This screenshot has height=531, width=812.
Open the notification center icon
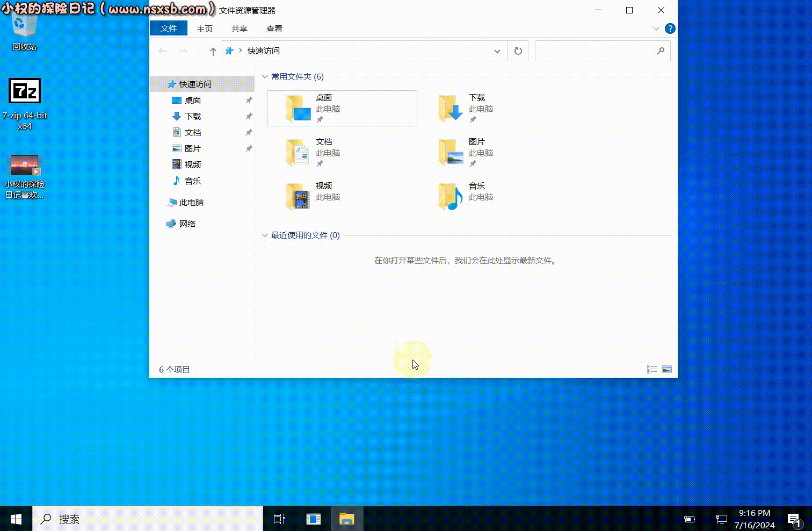pyautogui.click(x=795, y=519)
